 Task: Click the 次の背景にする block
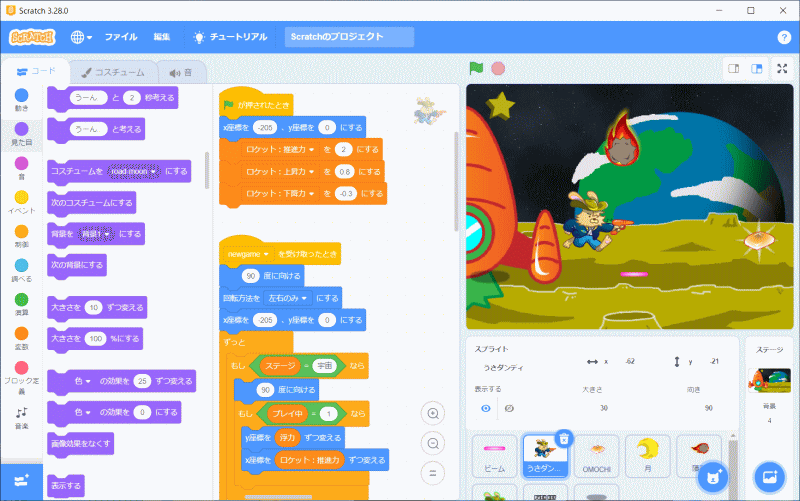[77, 265]
